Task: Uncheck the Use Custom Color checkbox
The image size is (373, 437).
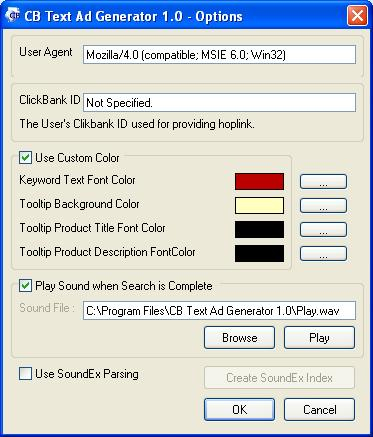Action: 25,158
